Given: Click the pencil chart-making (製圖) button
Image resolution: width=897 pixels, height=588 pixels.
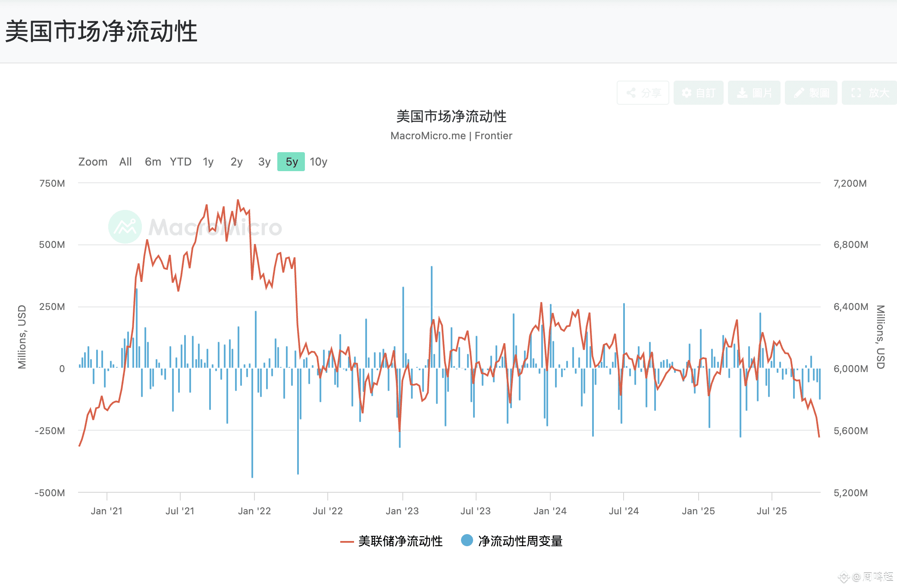Looking at the screenshot, I should [811, 93].
